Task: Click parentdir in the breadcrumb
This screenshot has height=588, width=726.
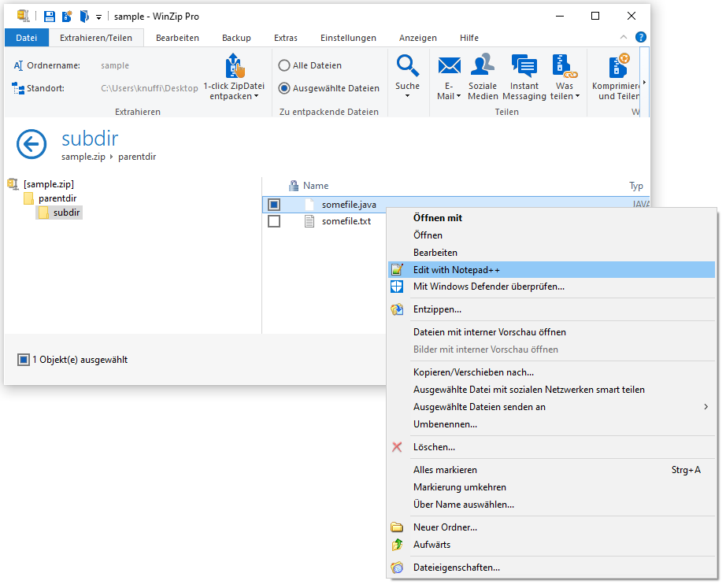Action: 137,157
